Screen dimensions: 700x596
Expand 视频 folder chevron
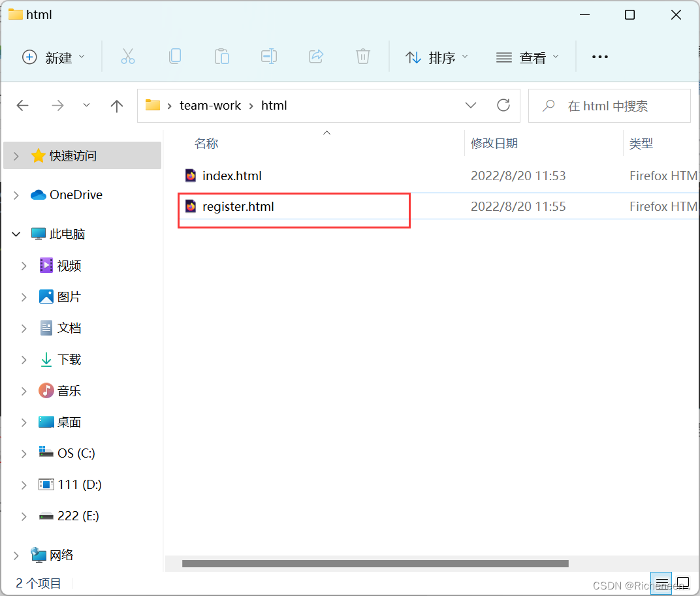pyautogui.click(x=24, y=266)
